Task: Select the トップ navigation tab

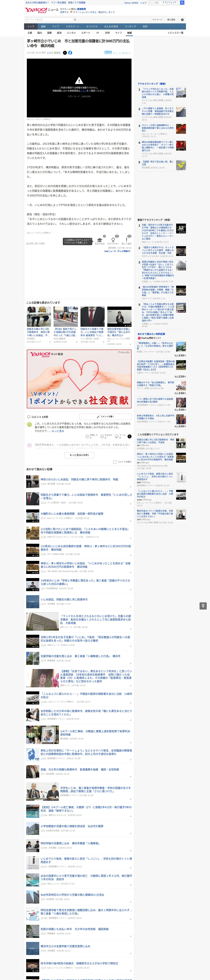Action: [x=31, y=27]
